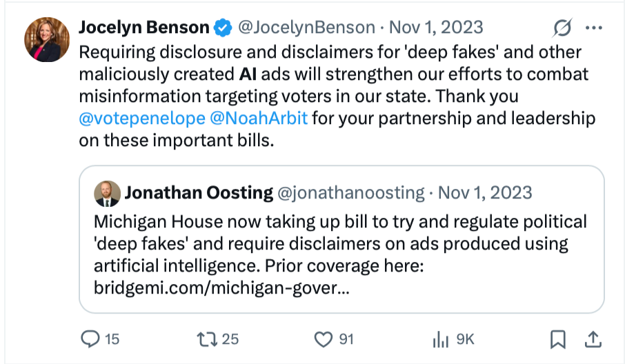Open the Grok circle-slash icon
This screenshot has width=625, height=364.
tap(562, 28)
